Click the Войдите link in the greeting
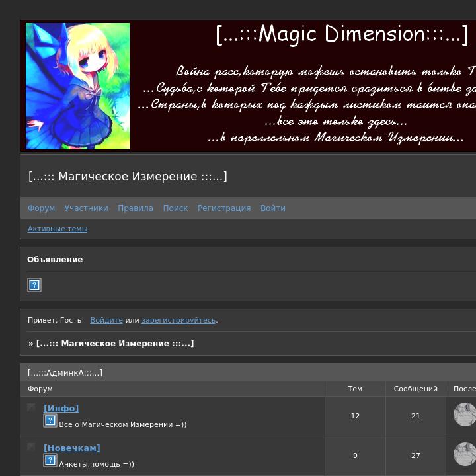 click(106, 320)
